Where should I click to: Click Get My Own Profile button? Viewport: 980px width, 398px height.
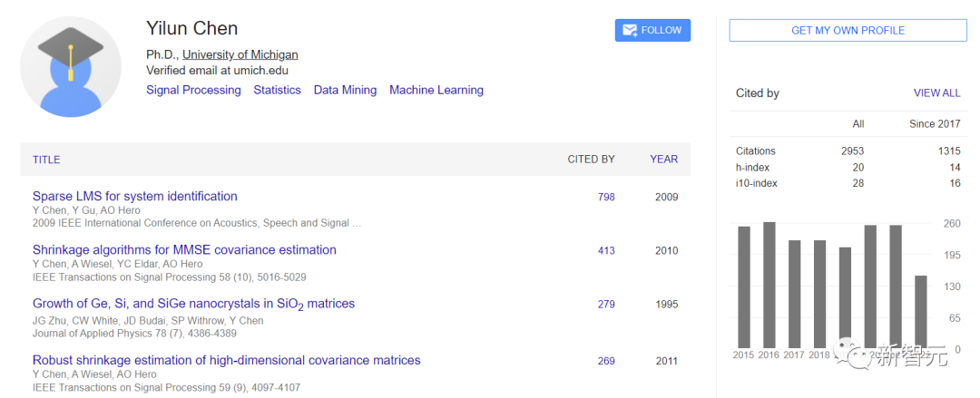(x=848, y=30)
